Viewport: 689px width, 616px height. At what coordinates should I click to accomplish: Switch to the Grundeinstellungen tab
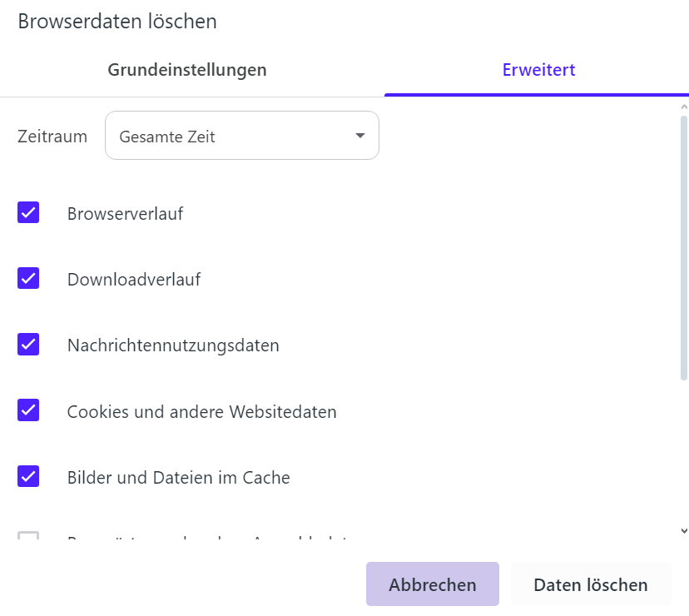tap(187, 70)
